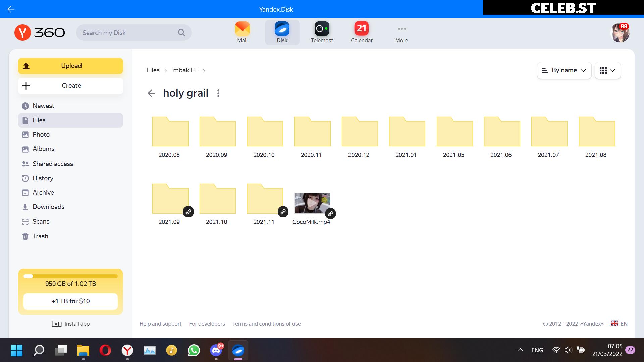Change language via EN selector

(x=619, y=324)
